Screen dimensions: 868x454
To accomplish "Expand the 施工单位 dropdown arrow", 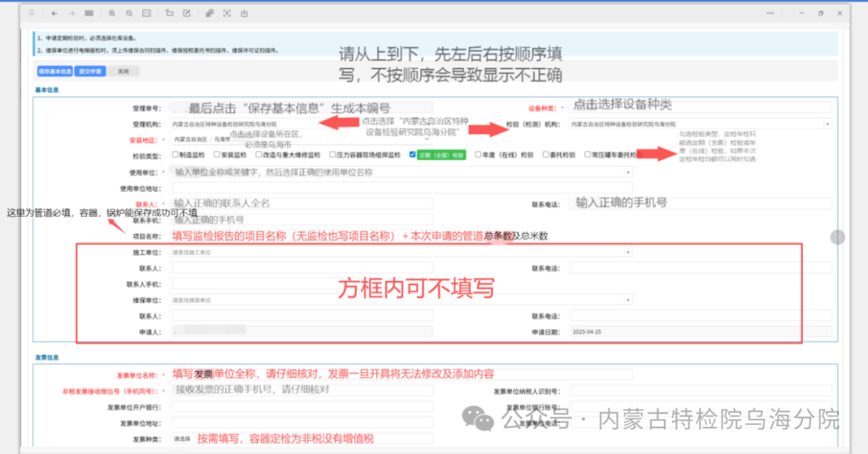I will coord(628,252).
